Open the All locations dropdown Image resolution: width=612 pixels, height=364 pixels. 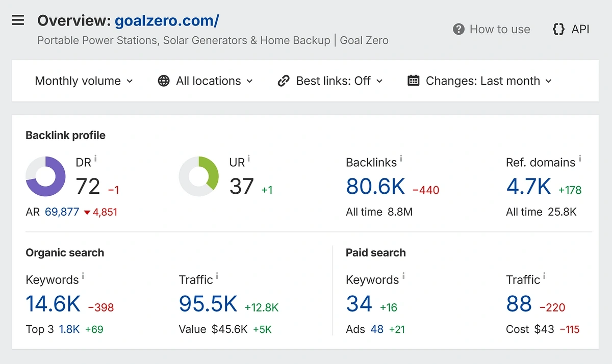pos(206,81)
